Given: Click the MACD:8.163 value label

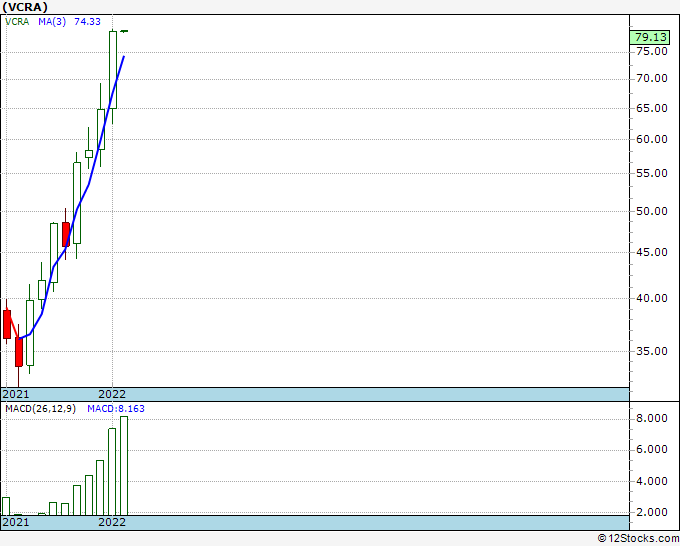Looking at the screenshot, I should (116, 409).
